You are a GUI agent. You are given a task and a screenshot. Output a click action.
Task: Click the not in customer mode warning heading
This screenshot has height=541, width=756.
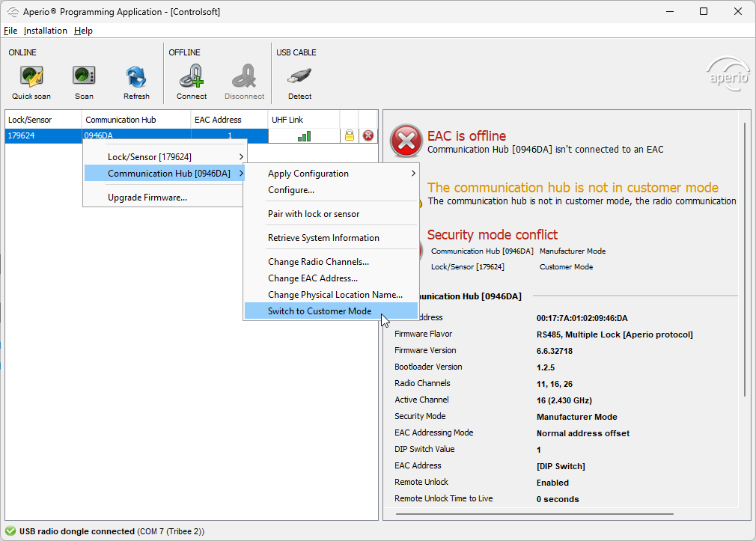tap(573, 188)
